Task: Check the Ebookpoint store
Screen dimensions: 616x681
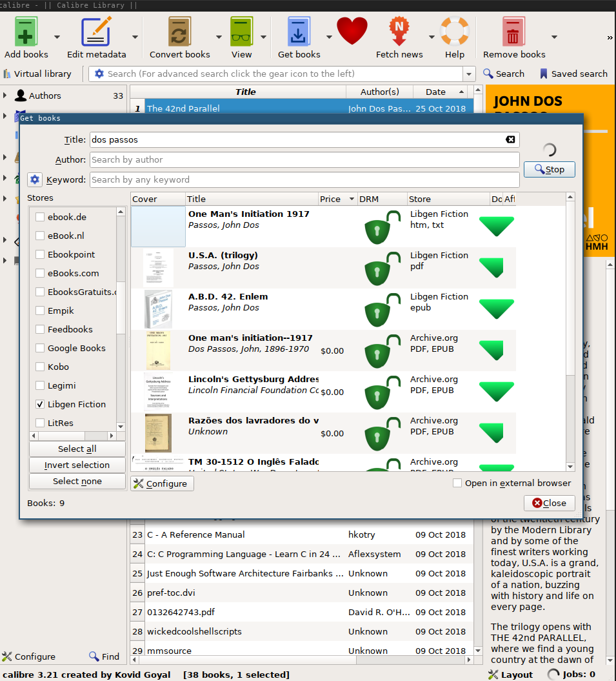Action: [40, 254]
